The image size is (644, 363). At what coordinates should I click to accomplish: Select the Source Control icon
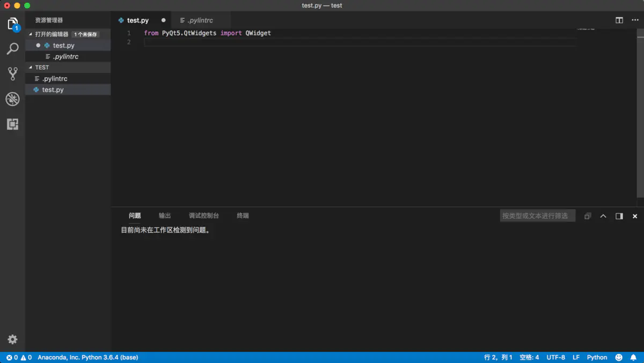[x=12, y=73]
